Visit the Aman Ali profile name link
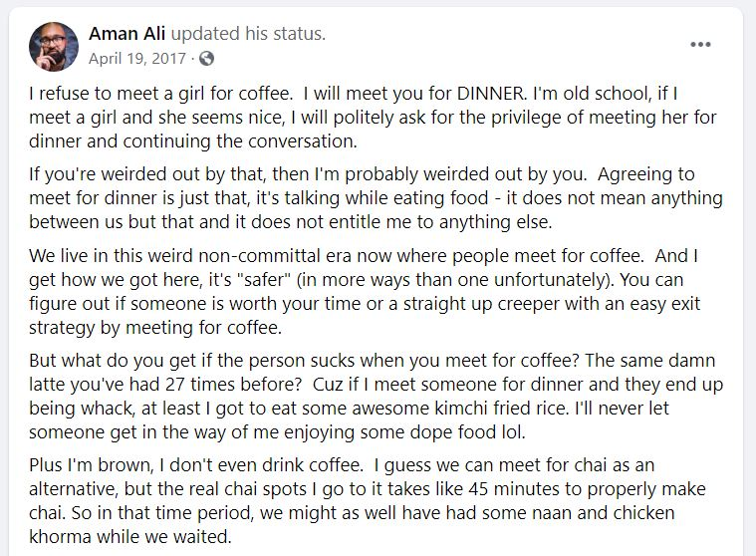The image size is (756, 556). pyautogui.click(x=126, y=34)
